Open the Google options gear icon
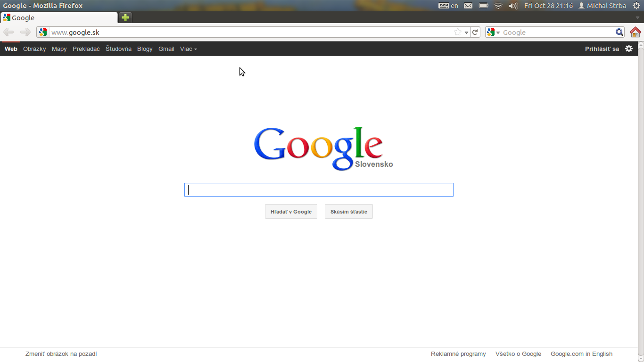This screenshot has height=362, width=644. (629, 49)
